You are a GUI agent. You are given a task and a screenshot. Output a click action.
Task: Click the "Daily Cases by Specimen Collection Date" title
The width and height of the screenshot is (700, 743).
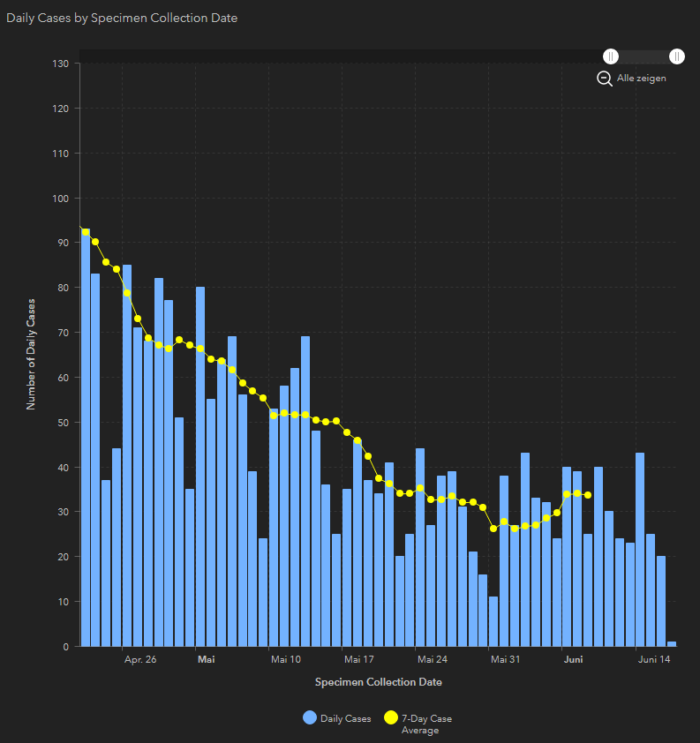click(122, 18)
